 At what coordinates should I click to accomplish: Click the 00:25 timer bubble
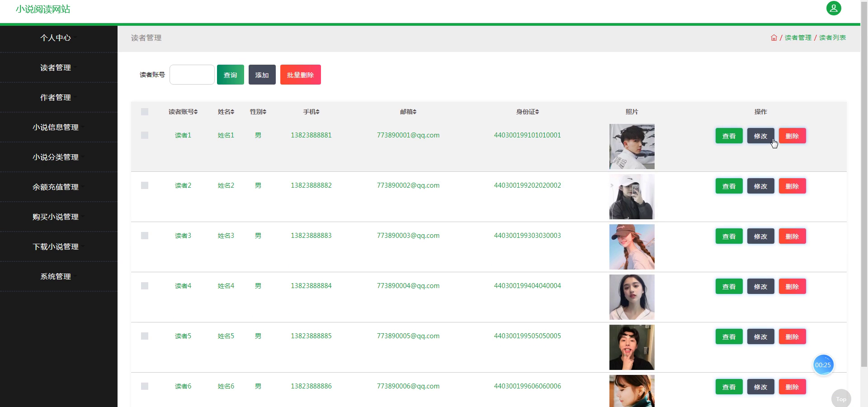[823, 365]
